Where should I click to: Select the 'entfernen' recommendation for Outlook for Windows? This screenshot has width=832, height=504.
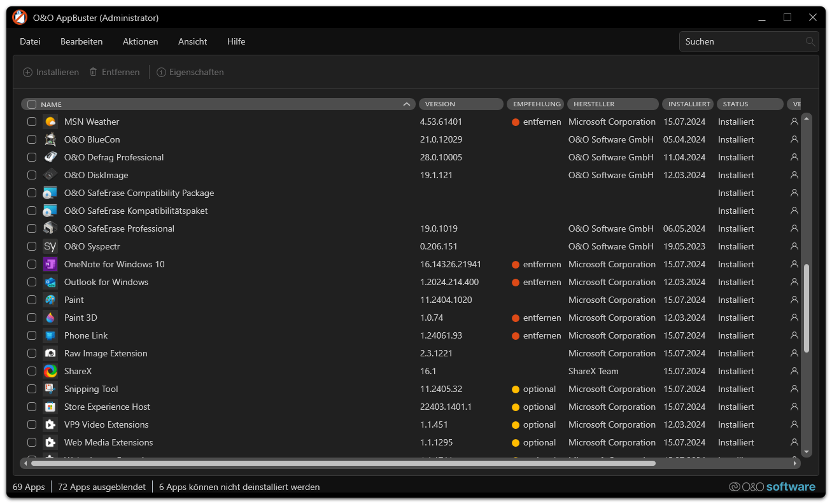pos(537,282)
